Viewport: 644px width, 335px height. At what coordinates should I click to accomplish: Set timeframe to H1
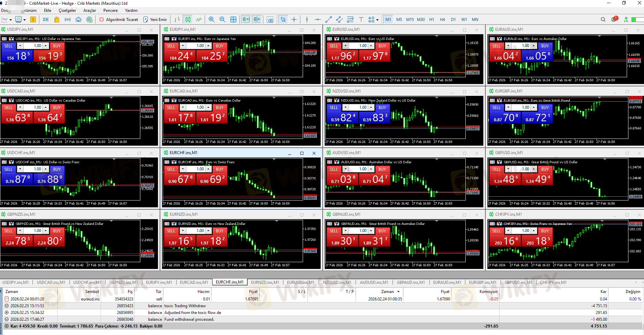(x=431, y=20)
